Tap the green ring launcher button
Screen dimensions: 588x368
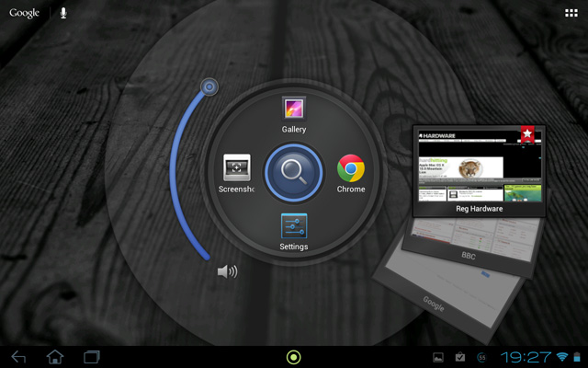pos(294,357)
